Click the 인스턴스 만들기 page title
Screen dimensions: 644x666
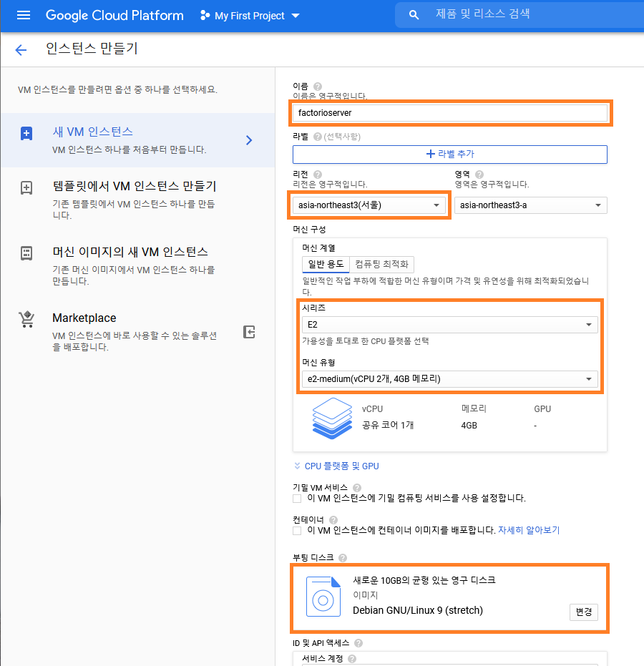92,49
